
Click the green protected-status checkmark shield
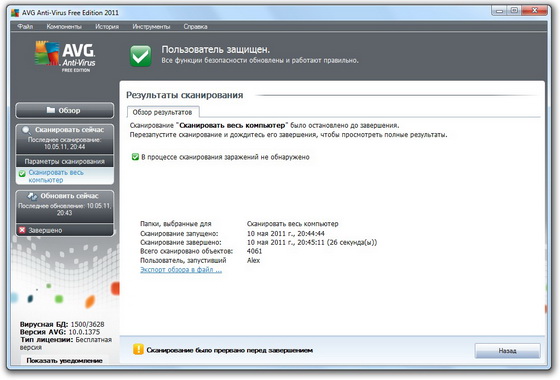point(140,56)
